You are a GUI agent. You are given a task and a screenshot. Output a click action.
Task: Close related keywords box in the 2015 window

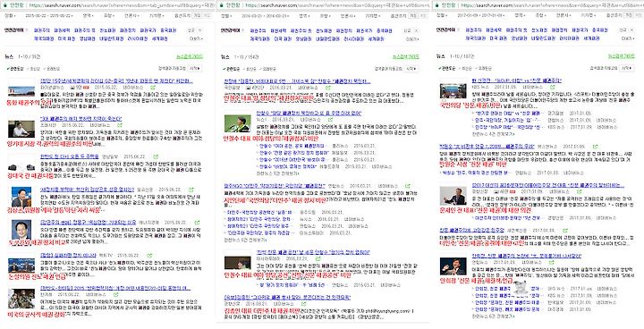200,30
